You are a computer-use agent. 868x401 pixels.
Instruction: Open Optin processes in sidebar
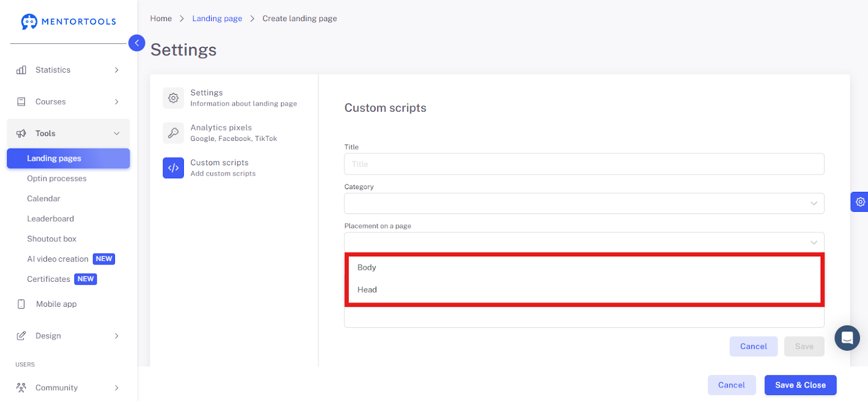coord(57,178)
